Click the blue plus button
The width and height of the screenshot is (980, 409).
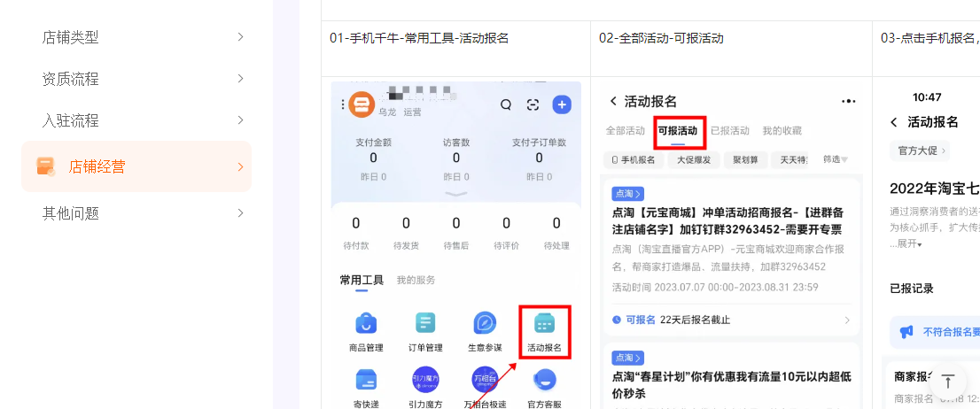click(x=561, y=104)
